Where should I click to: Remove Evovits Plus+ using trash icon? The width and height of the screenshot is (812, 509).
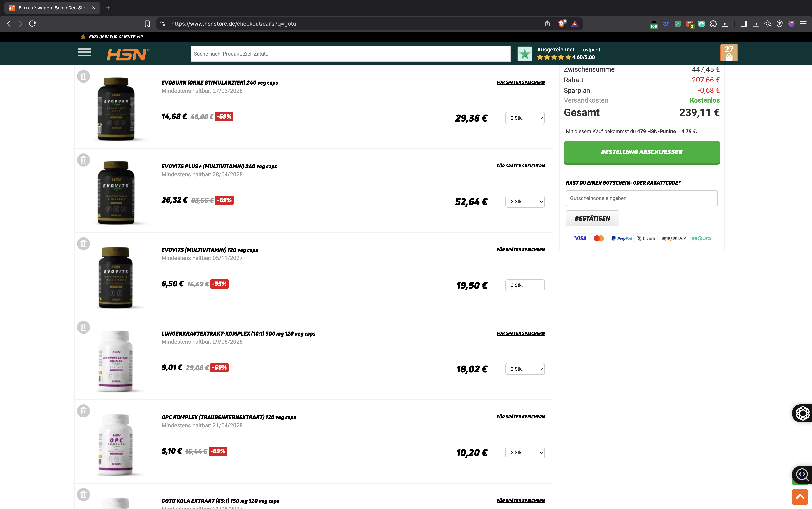click(84, 160)
